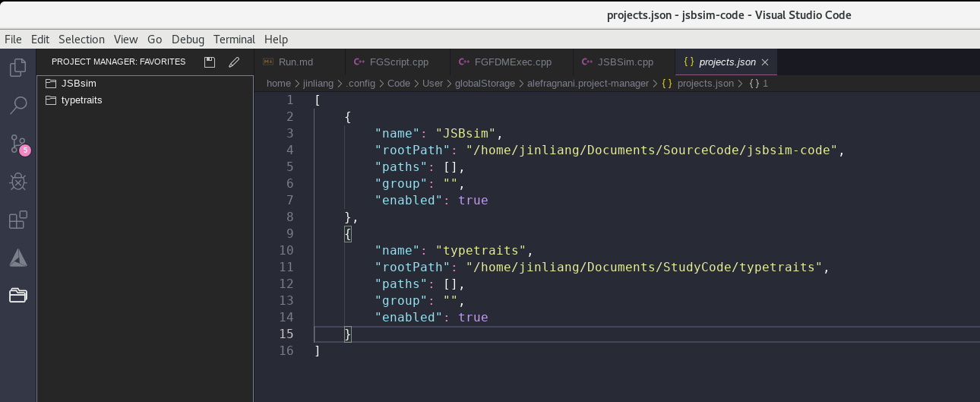This screenshot has height=402, width=980.
Task: Click the 'globalStorage' breadcrumb segment
Action: coord(485,84)
